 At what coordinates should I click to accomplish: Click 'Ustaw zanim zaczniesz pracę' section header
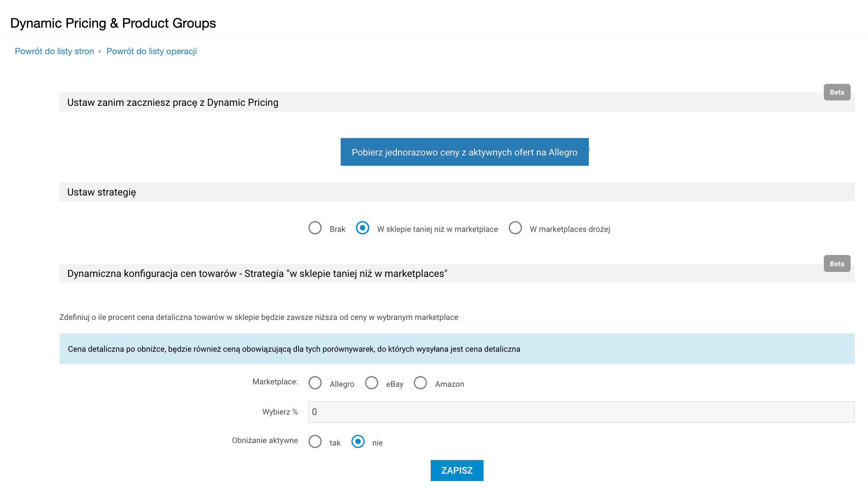[173, 102]
